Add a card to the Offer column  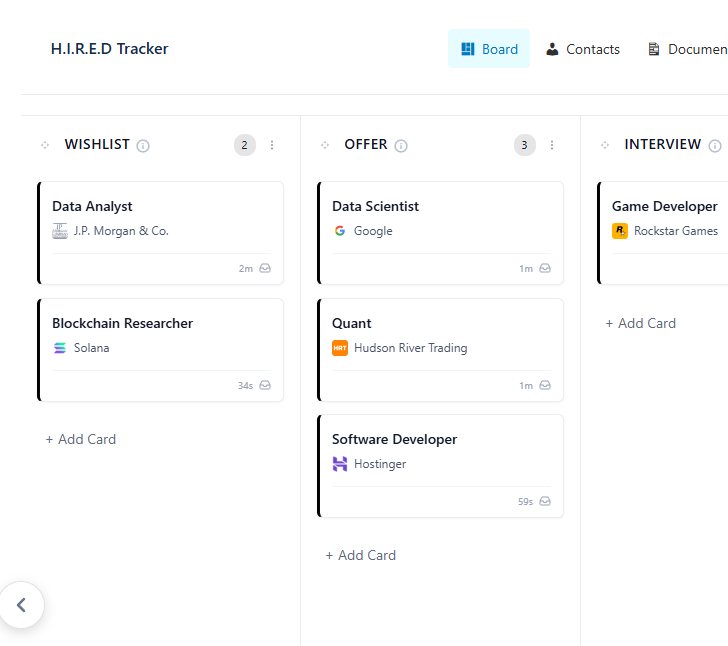coord(361,555)
